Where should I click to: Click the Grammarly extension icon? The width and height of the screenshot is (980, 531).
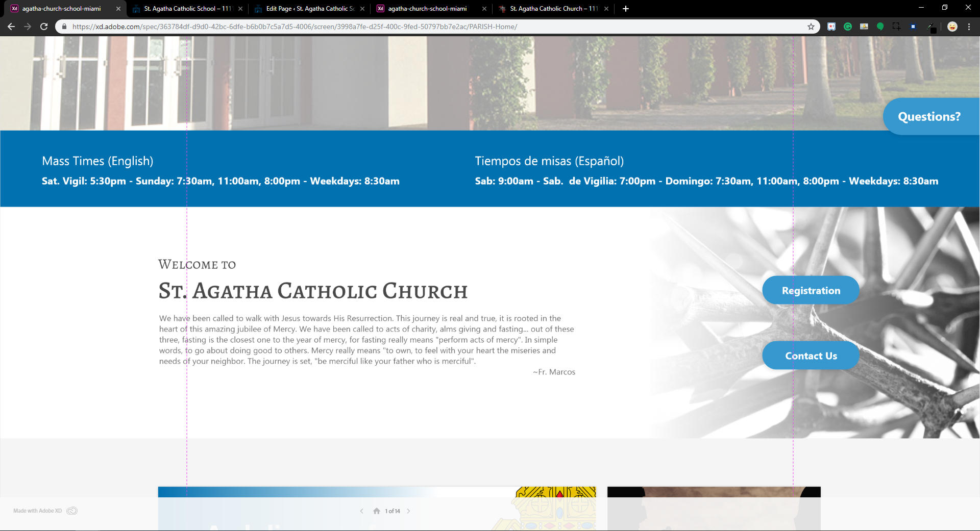pos(848,27)
